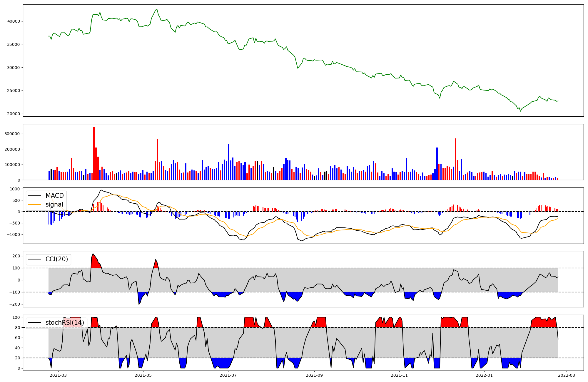This screenshot has width=588, height=382.
Task: Click the 2022-03 x-axis date label
Action: (566, 375)
